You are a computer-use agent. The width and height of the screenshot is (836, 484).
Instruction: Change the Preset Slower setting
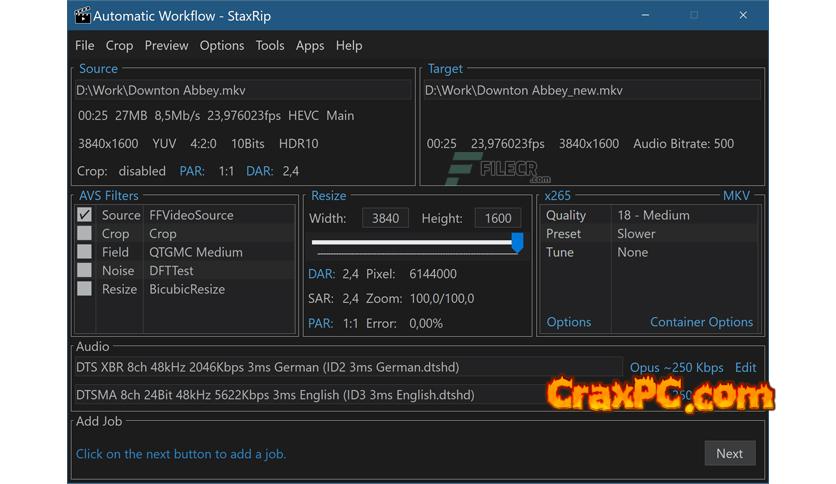tap(650, 233)
